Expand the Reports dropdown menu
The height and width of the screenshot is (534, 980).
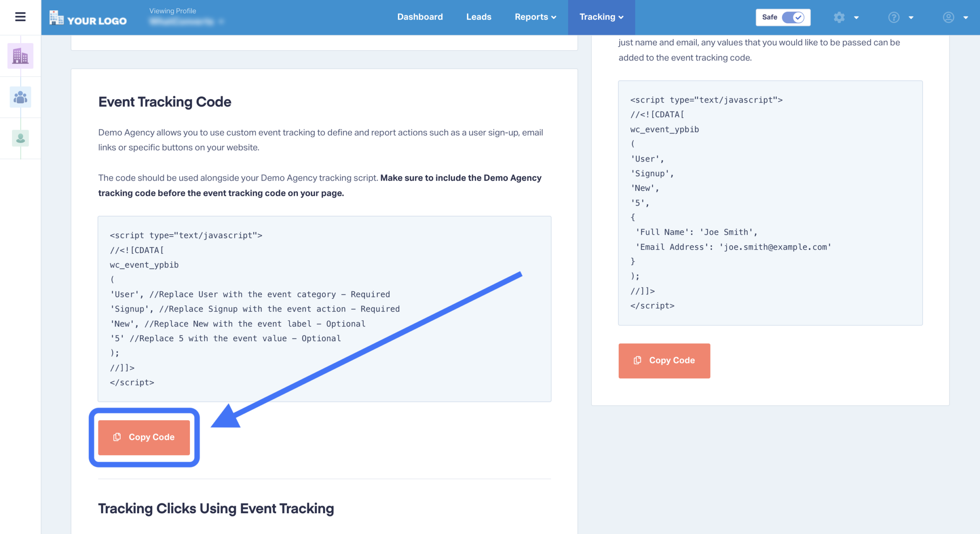(535, 17)
